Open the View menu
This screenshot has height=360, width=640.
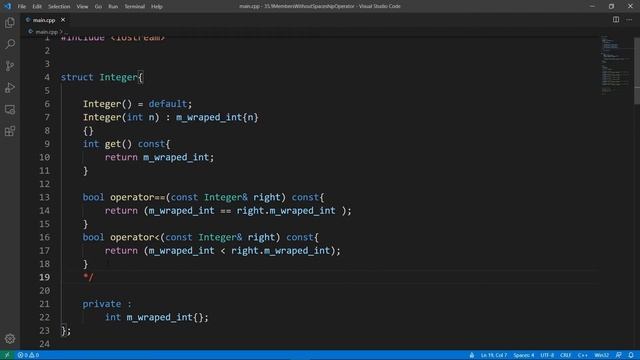click(82, 7)
